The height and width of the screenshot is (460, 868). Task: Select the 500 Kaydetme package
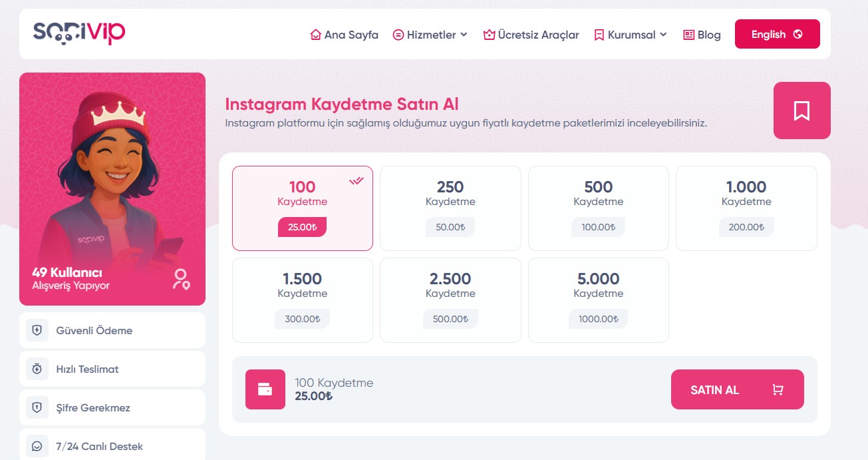598,208
